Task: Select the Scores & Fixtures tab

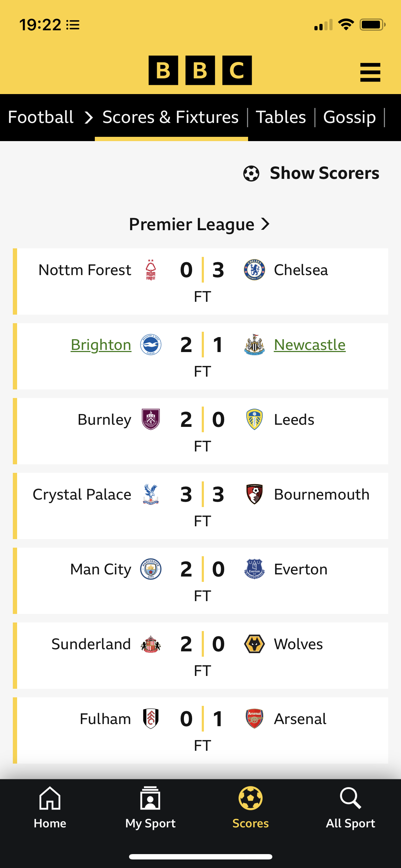Action: tap(170, 117)
